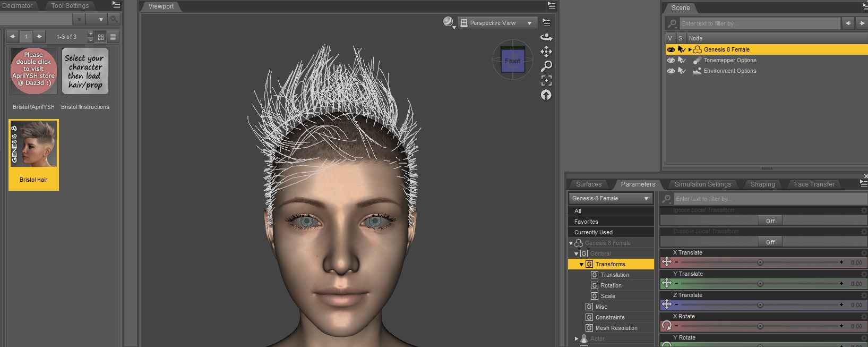Image resolution: width=868 pixels, height=347 pixels.
Task: Open the draw style sphere icon
Action: point(449,22)
